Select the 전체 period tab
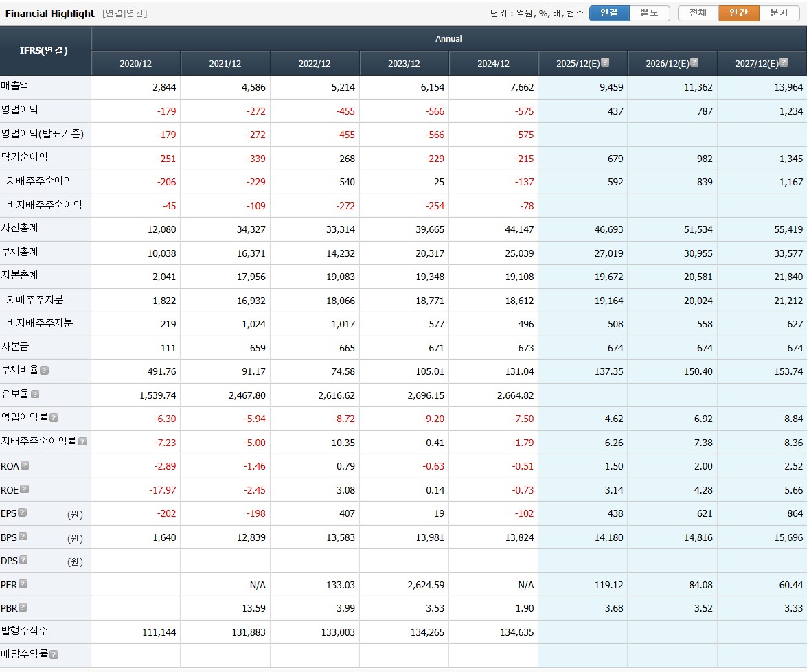809x672 pixels. tap(698, 13)
